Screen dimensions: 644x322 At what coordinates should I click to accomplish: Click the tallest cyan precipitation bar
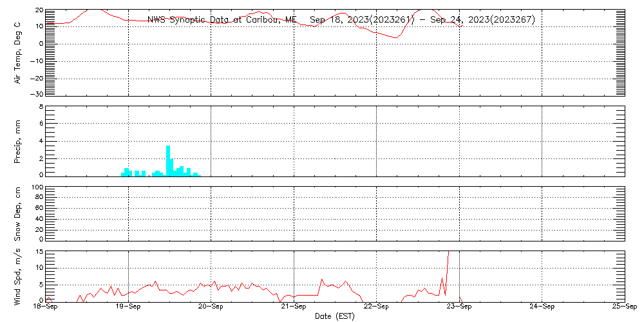coord(168,160)
